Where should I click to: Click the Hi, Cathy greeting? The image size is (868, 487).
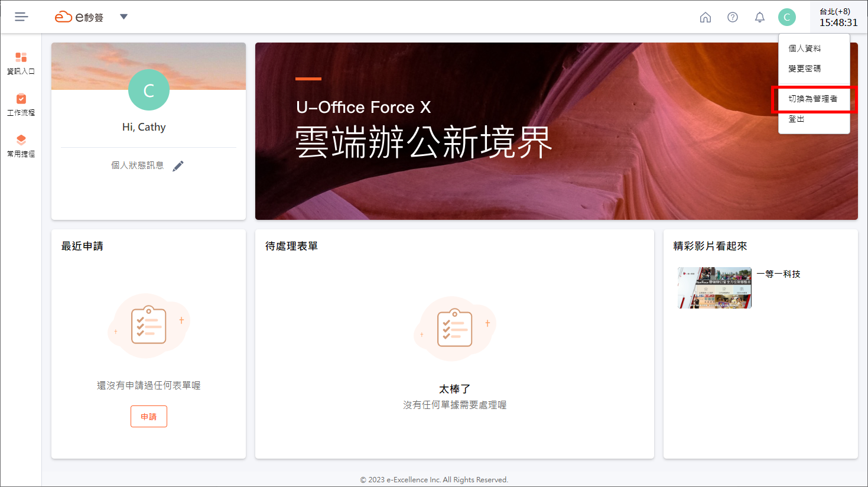click(x=144, y=127)
